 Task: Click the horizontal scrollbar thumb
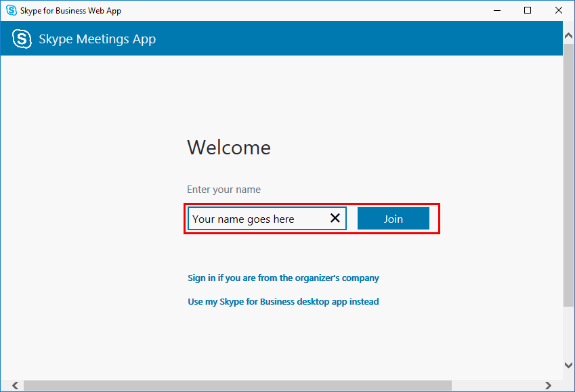pyautogui.click(x=238, y=385)
